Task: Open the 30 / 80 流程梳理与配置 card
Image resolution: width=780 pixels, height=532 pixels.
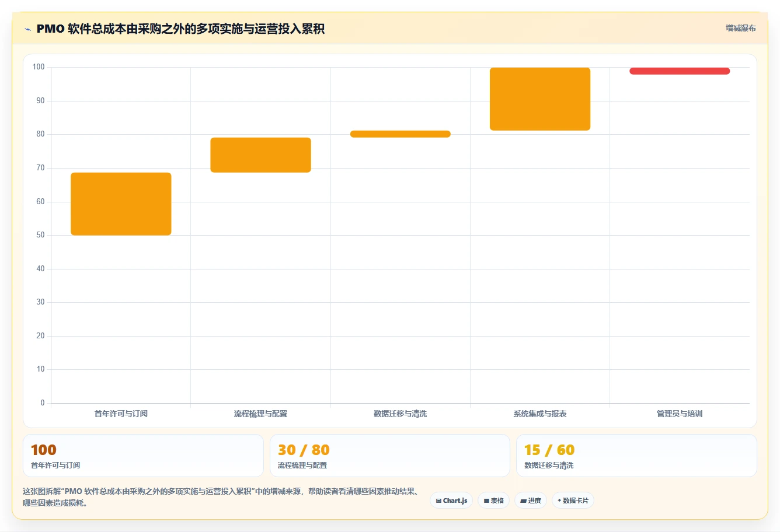Action: [389, 456]
